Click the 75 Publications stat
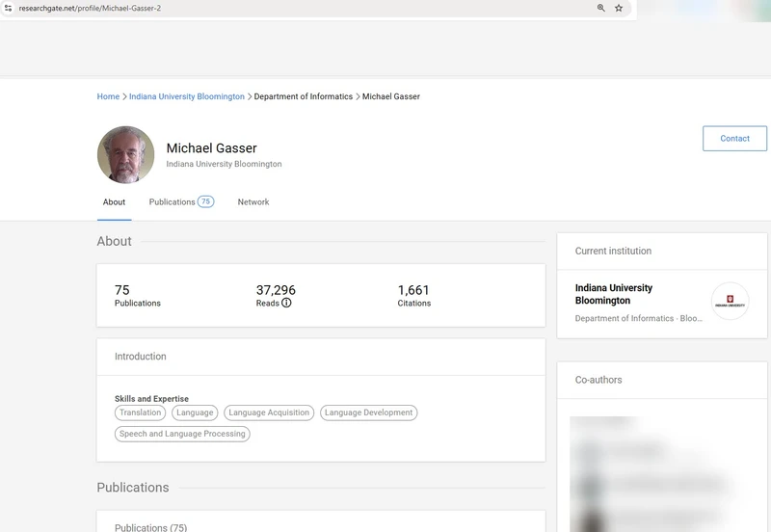This screenshot has height=532, width=771. point(138,296)
